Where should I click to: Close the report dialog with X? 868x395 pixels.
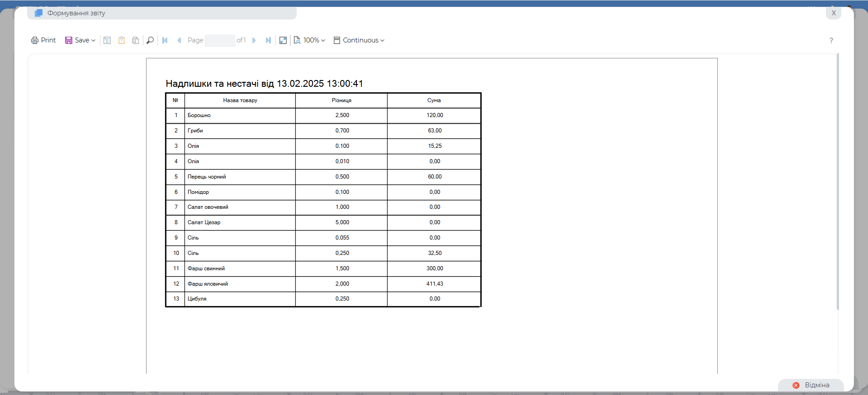coord(833,13)
